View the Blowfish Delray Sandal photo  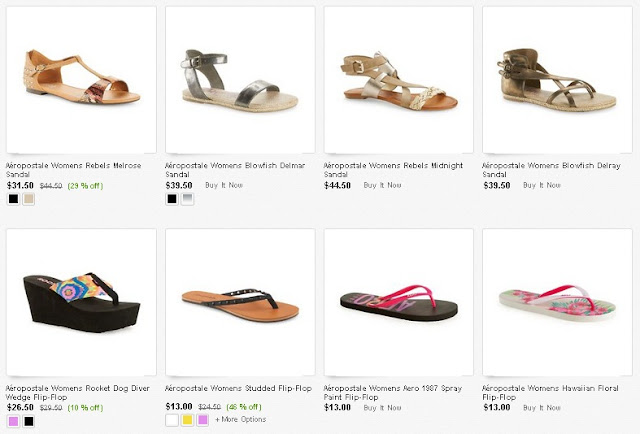(557, 78)
